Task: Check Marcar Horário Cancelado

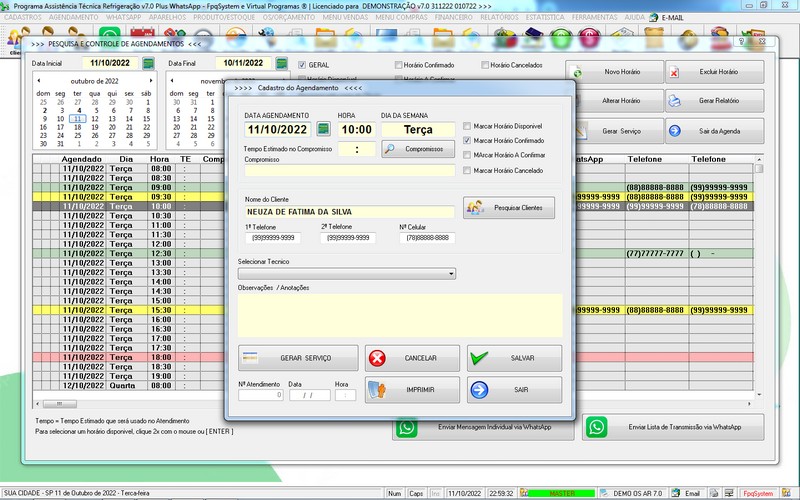Action: (x=467, y=170)
